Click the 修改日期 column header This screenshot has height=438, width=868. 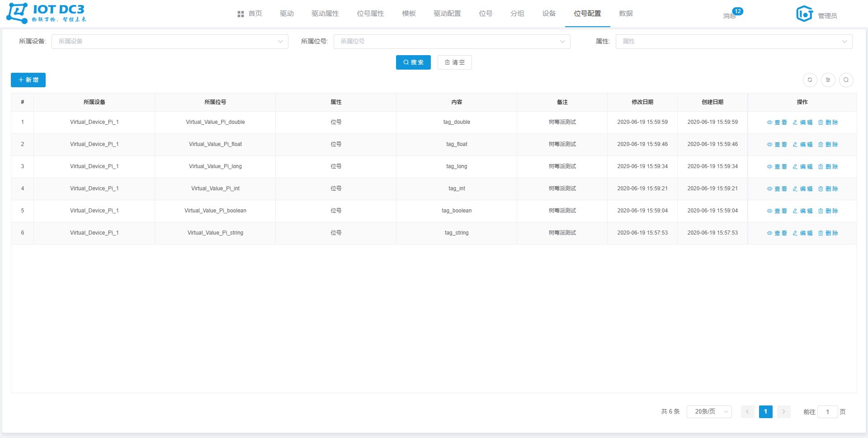coord(642,102)
